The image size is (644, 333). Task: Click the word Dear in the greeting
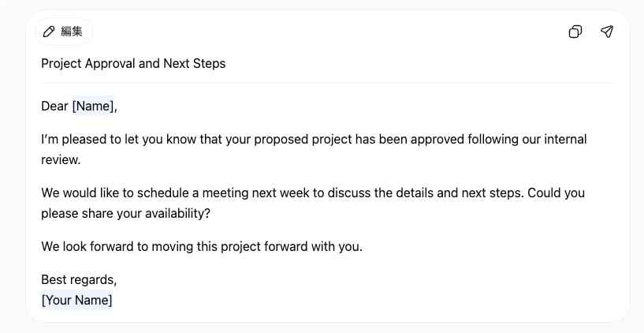click(54, 106)
